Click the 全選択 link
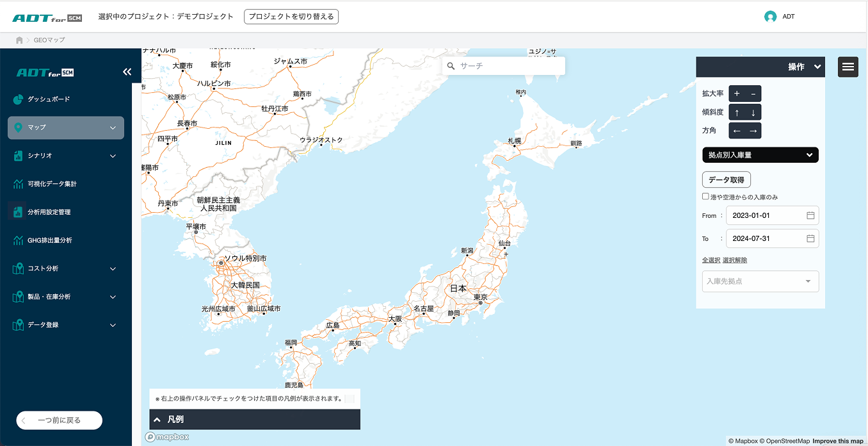 tap(711, 260)
